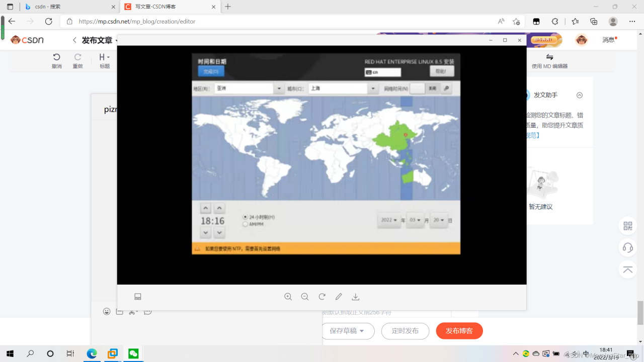Click the zoom out magnifier in image viewer
Viewport: 644px width, 362px height.
tap(305, 297)
